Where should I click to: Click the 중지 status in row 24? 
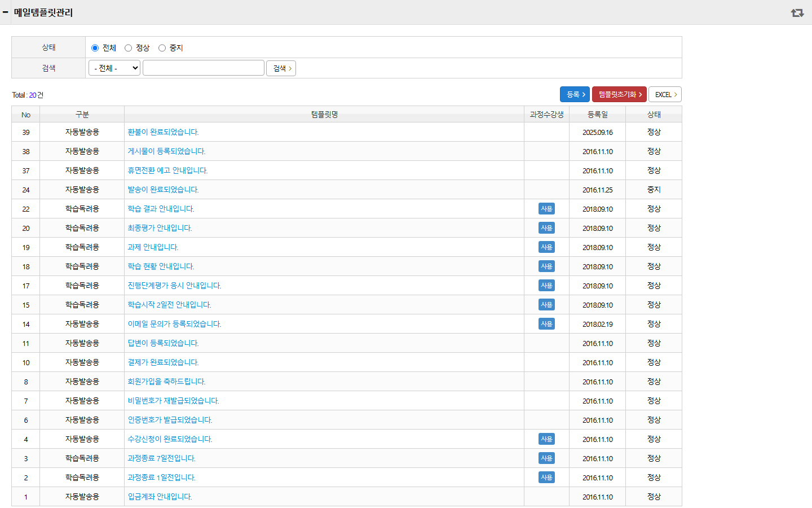click(x=654, y=190)
